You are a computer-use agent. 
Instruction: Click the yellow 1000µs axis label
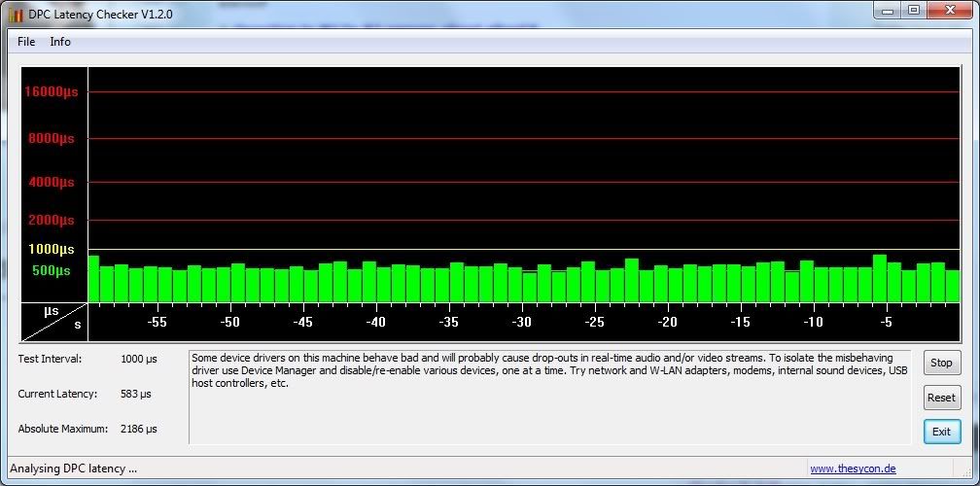(52, 250)
